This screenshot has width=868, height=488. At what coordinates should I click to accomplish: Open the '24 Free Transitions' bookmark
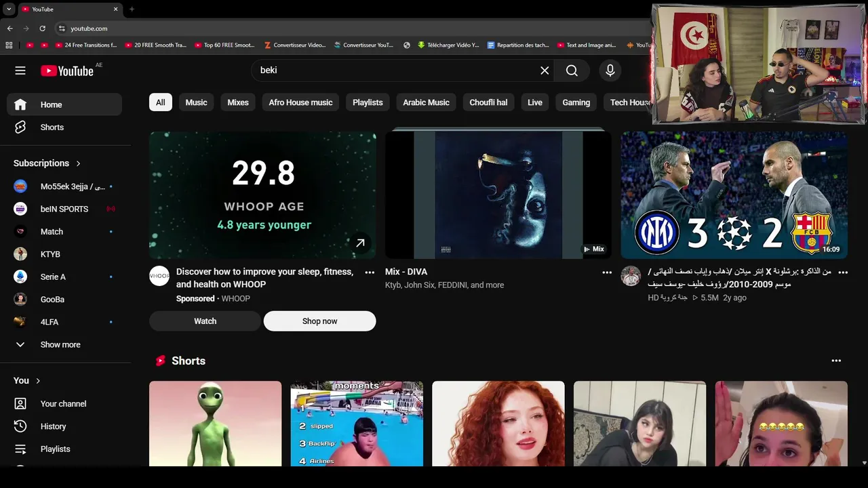(x=87, y=45)
